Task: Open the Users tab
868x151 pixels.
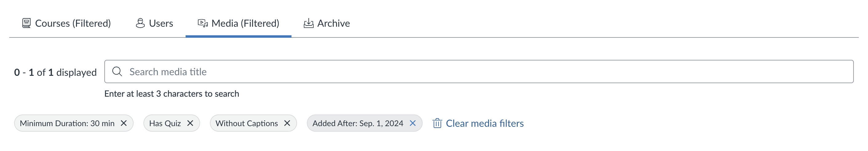Action: tap(161, 23)
